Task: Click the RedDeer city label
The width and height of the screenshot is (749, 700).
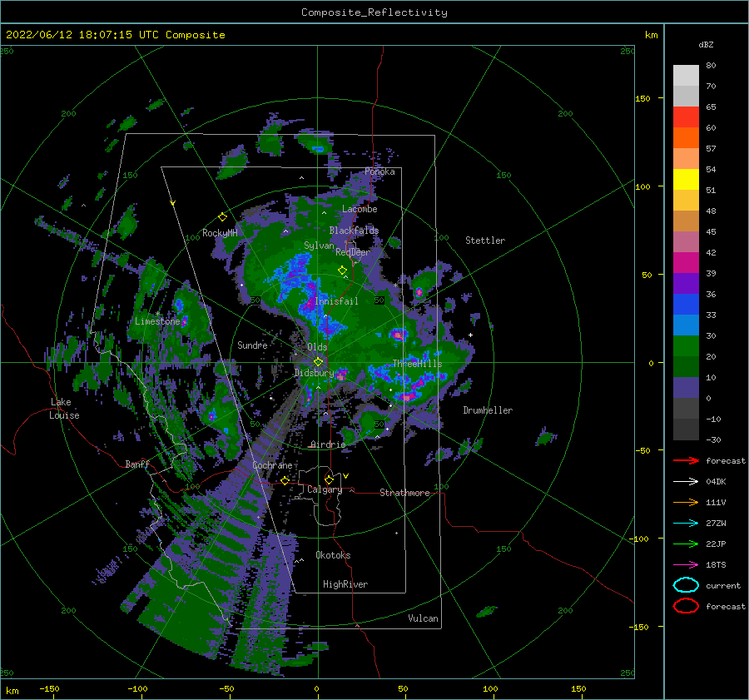Action: [353, 252]
